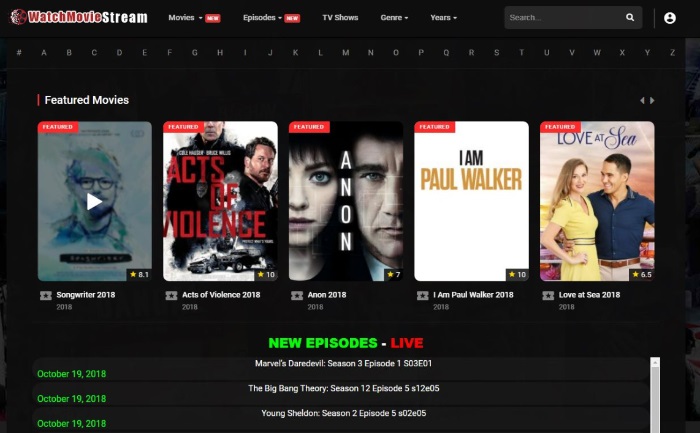The height and width of the screenshot is (433, 700).
Task: Open Songwriter 2018 title link
Action: click(x=86, y=295)
